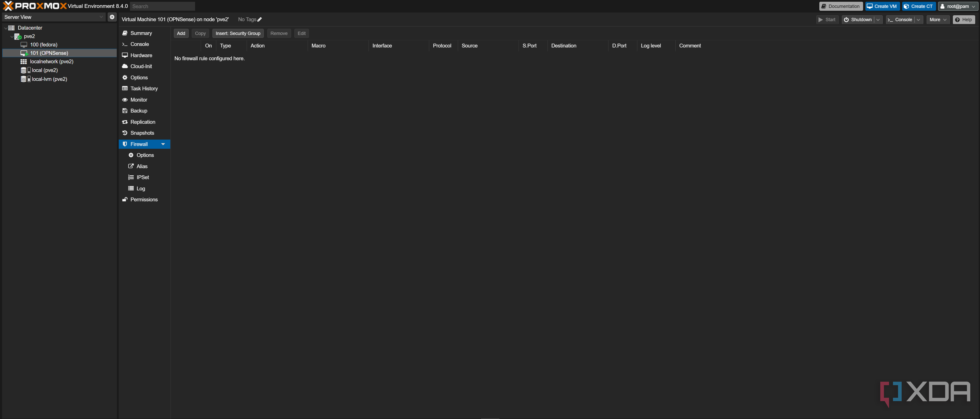The width and height of the screenshot is (980, 419).
Task: Collapse the pve2 node expander
Action: (x=12, y=36)
